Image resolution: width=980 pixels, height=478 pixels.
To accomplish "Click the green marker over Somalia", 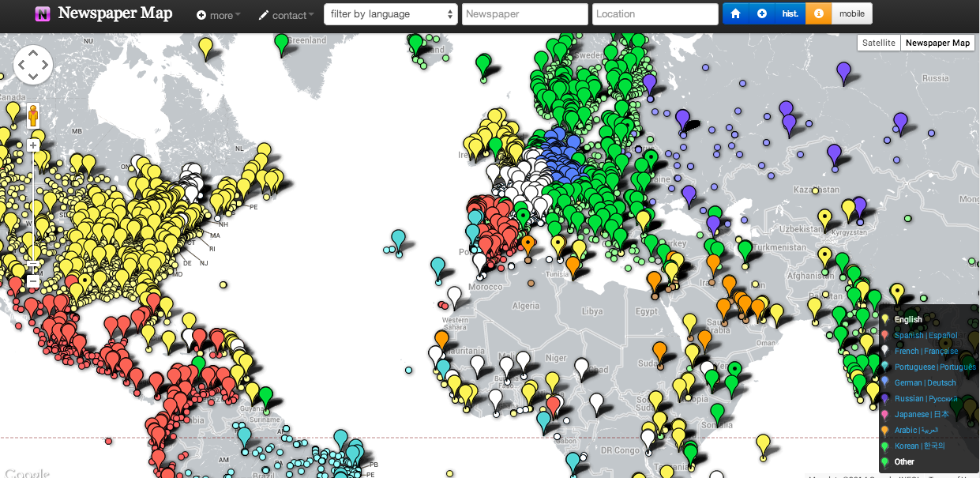I will (x=717, y=412).
